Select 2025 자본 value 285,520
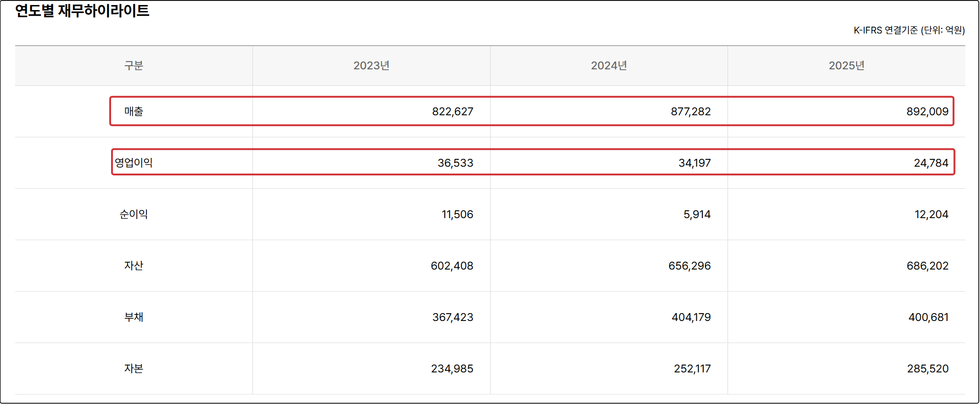This screenshot has width=980, height=405. (x=928, y=369)
